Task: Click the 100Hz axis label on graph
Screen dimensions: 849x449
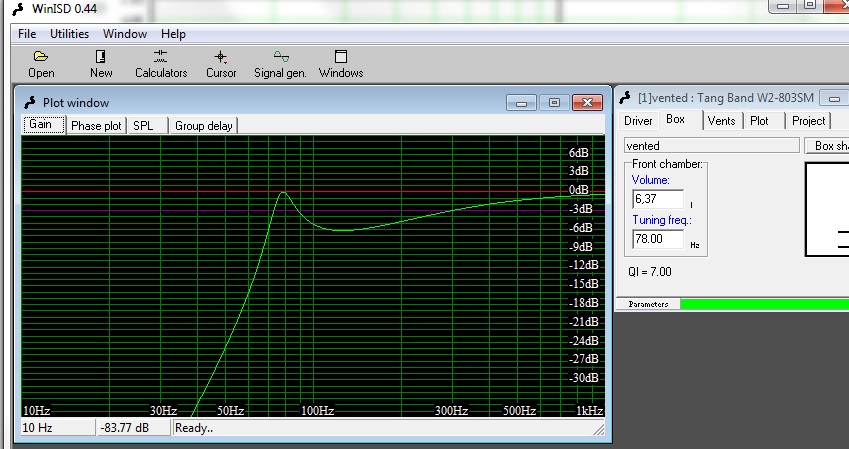Action: tap(317, 411)
